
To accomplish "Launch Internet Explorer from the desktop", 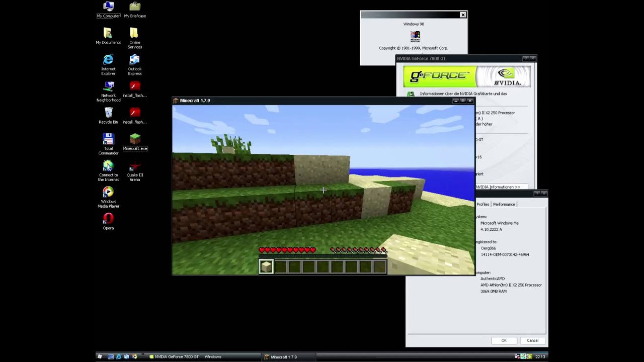I will pos(108,65).
